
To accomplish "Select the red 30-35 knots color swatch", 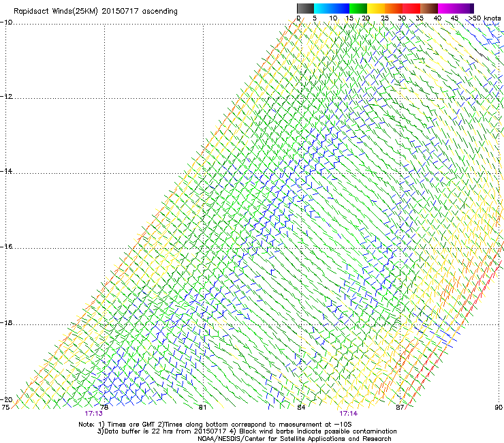I will click(411, 8).
